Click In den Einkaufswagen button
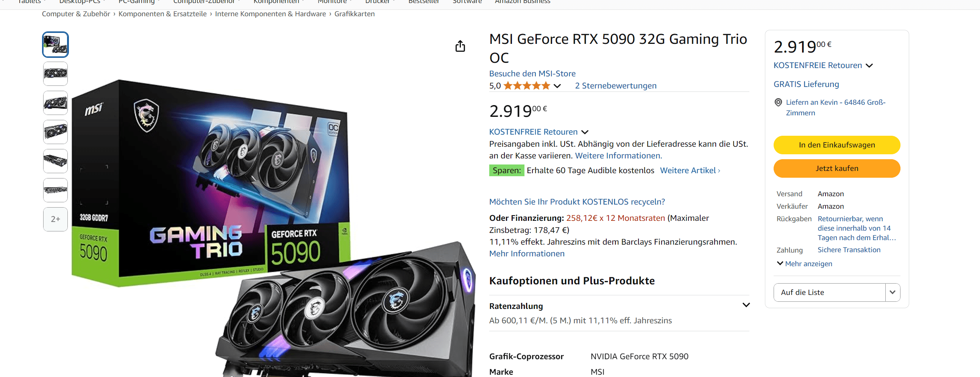The width and height of the screenshot is (980, 377). point(836,145)
